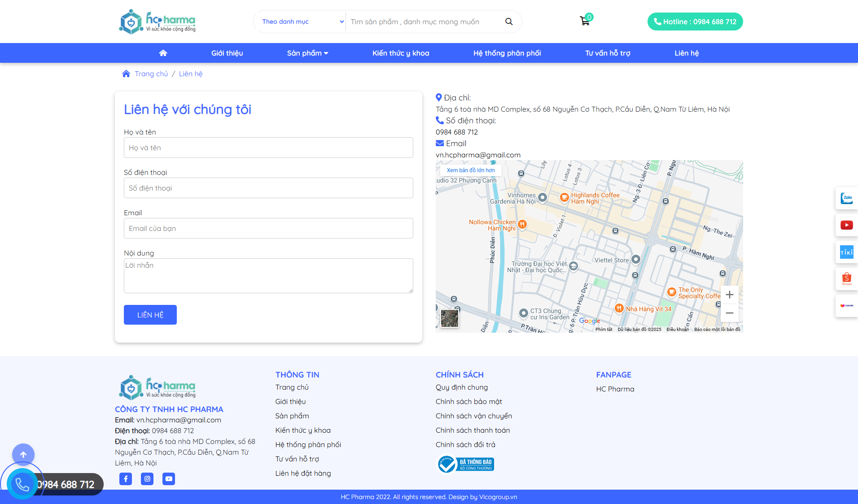Click the Facebook icon in footer
The image size is (858, 504).
tap(126, 479)
